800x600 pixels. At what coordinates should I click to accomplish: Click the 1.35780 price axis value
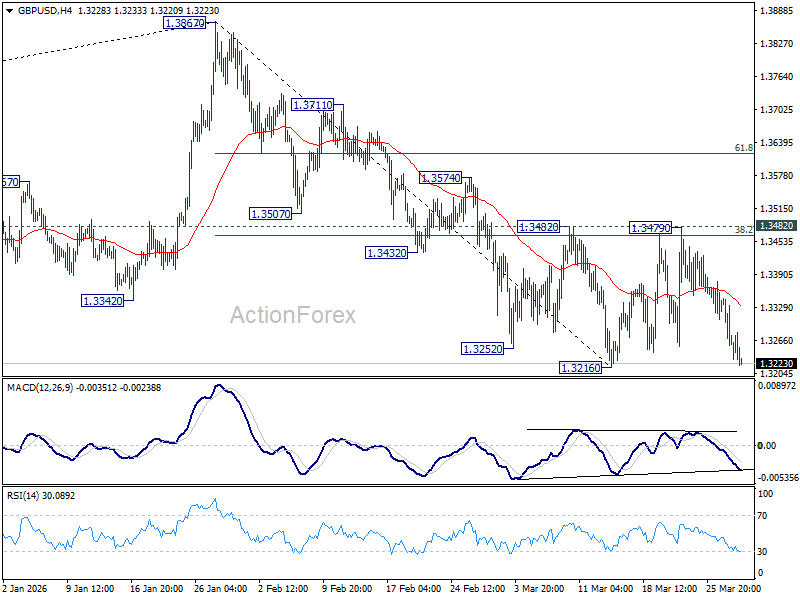point(777,176)
